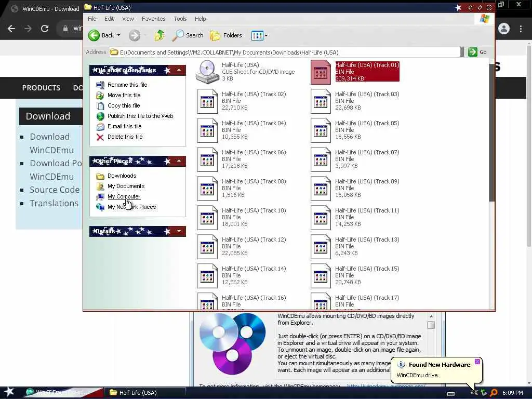Open the Views dropdown arrow

pyautogui.click(x=267, y=35)
